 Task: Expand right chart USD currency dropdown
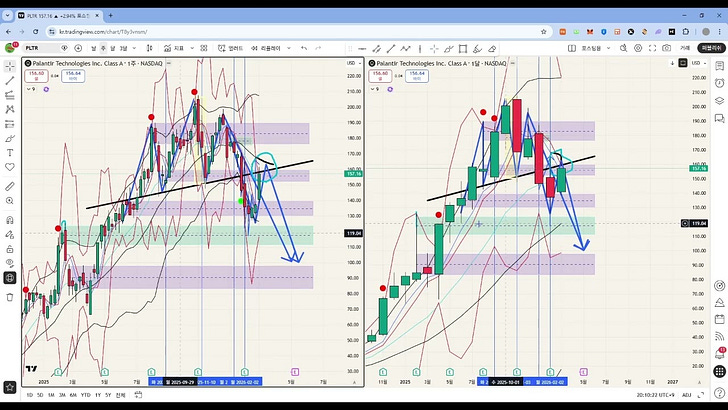(699, 63)
